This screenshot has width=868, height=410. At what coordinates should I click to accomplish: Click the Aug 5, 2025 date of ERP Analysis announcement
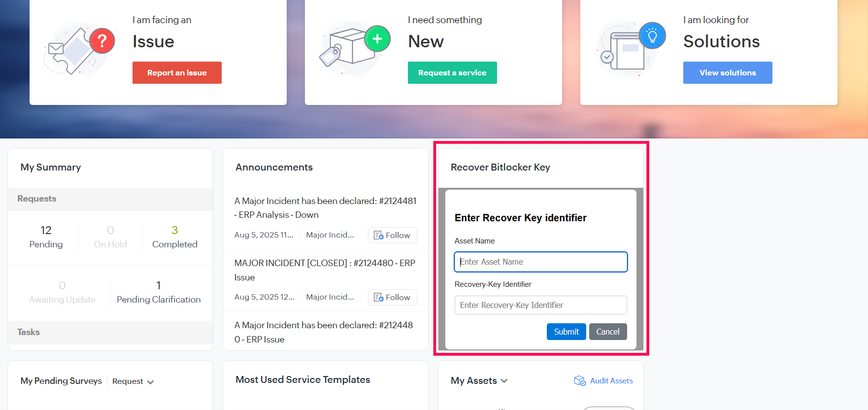tap(264, 235)
